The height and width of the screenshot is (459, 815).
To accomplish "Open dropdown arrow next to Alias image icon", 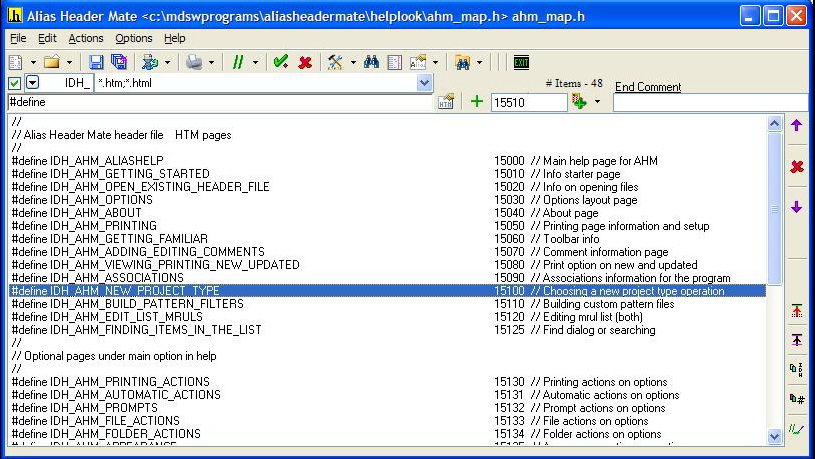I will click(x=435, y=63).
